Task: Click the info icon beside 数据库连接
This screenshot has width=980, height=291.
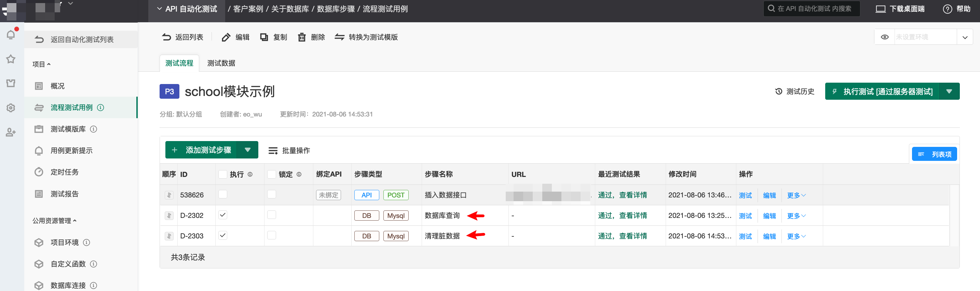Action: [x=94, y=285]
